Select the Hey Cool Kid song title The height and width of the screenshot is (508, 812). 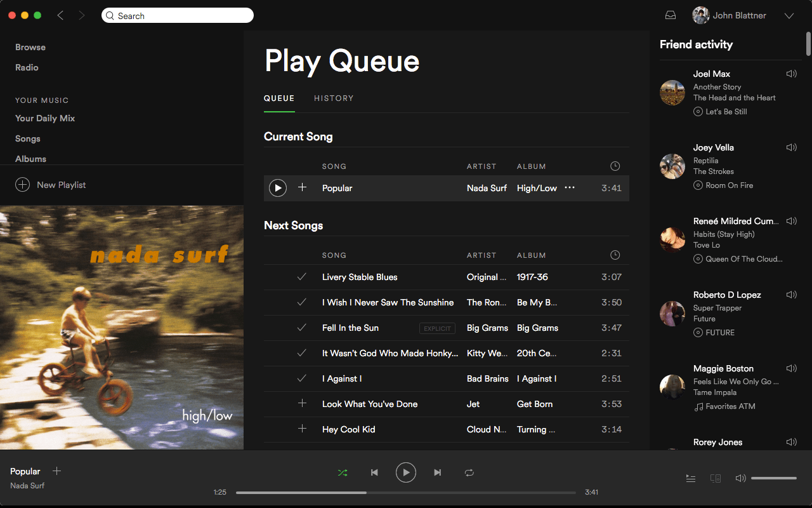coord(349,429)
